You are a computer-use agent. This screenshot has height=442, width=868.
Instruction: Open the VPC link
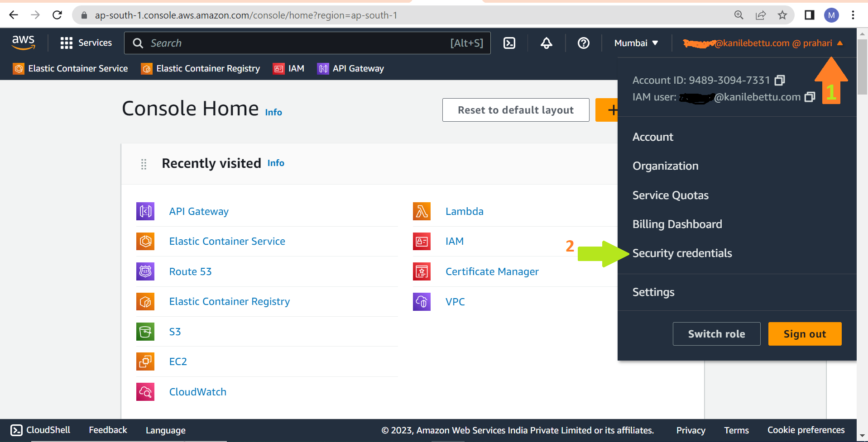[455, 302]
